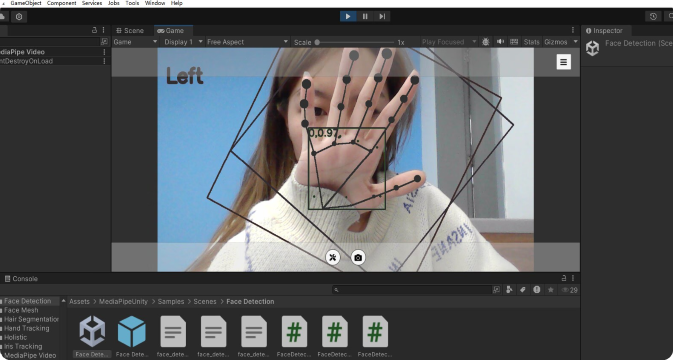
Task: Click the Project search field
Action: click(412, 290)
